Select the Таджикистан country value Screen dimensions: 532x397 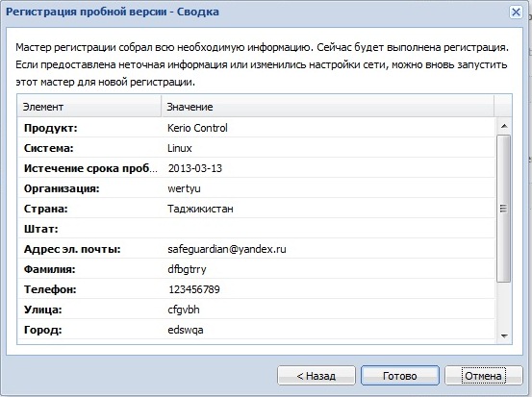tap(200, 209)
